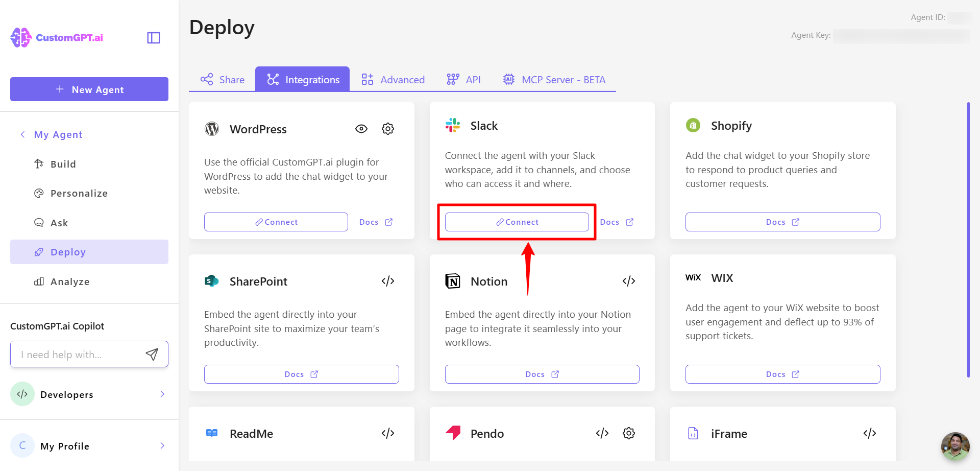Click the Pendo logo icon

point(453,433)
